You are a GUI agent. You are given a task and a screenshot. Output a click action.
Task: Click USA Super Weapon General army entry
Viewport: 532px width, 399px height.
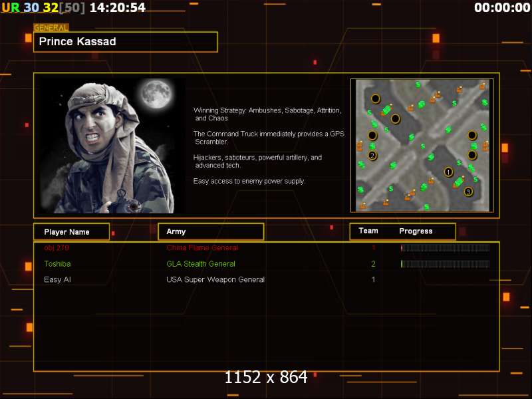click(215, 279)
